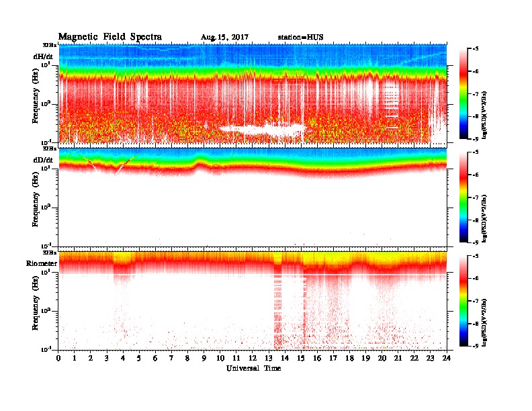Viewport: 532px width, 411px height.
Task: Click the '-7' value on dD/dt color bar
Action: [475, 197]
